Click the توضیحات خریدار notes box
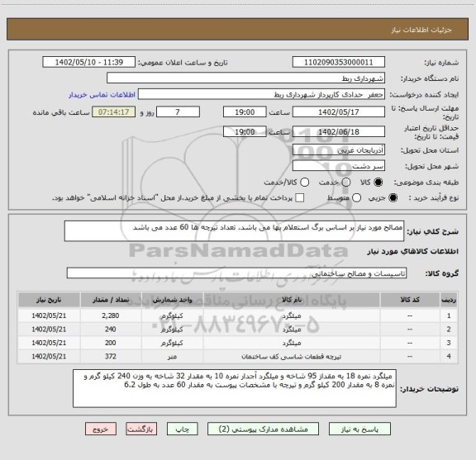The image size is (476, 460). [x=235, y=388]
